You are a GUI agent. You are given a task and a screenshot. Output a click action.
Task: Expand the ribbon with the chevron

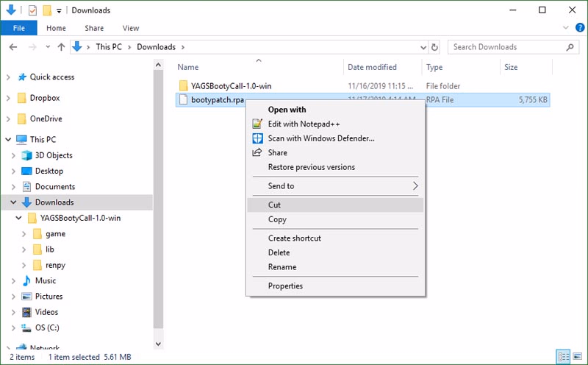pyautogui.click(x=562, y=29)
